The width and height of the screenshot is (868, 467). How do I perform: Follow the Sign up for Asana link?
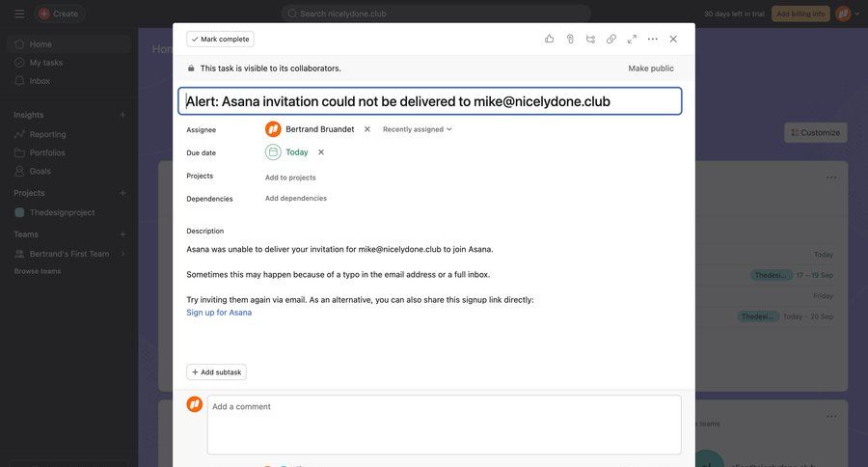pyautogui.click(x=219, y=313)
